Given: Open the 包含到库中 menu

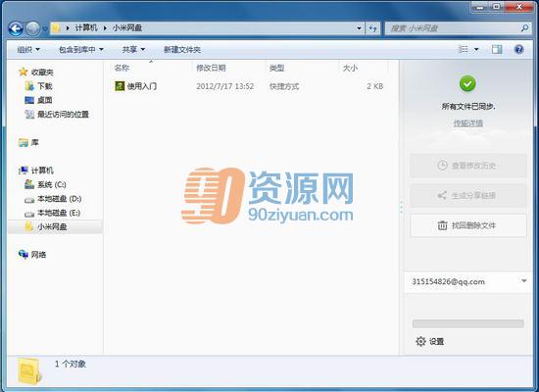Looking at the screenshot, I should [81, 50].
